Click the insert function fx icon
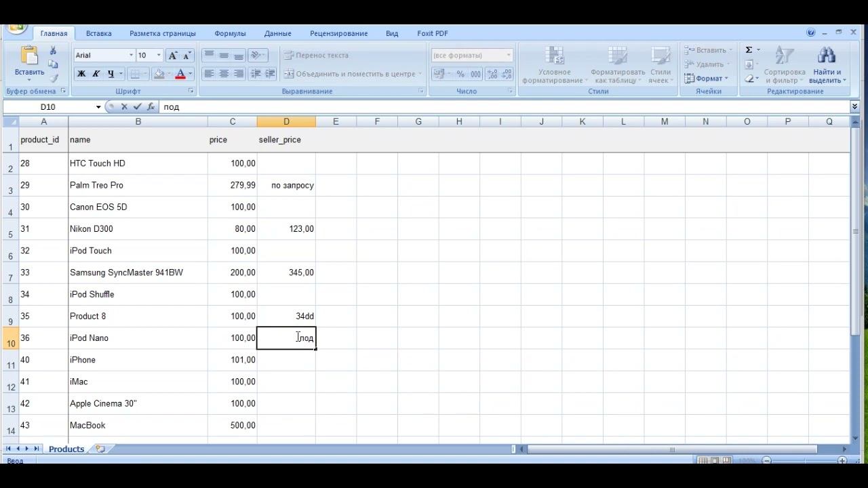The width and height of the screenshot is (868, 488). [x=151, y=107]
